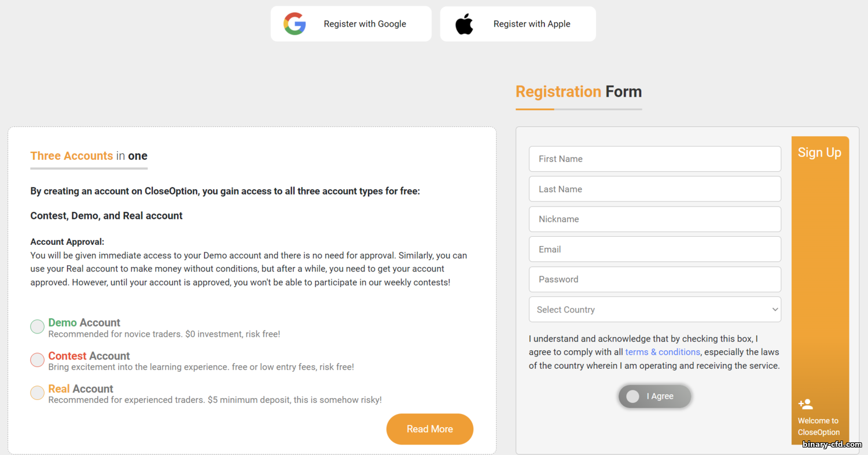Select the Real Account radio circle
Viewport: 868px width, 455px height.
point(38,393)
